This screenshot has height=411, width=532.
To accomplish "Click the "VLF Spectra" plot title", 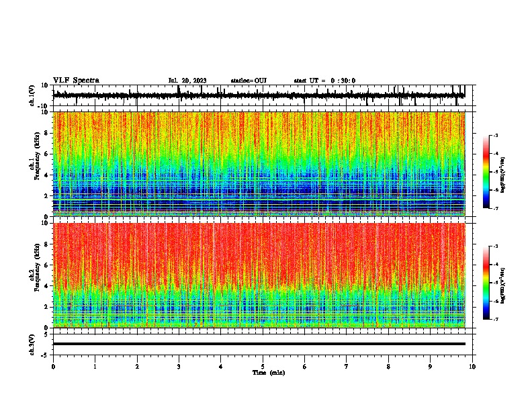I will 76,81.
